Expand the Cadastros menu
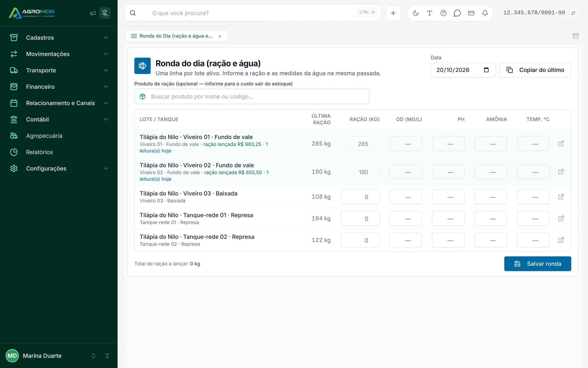 (x=59, y=38)
